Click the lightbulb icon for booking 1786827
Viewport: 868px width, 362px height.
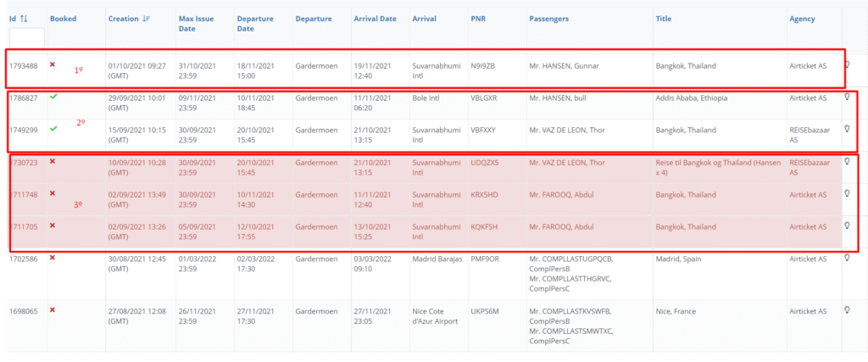point(847,97)
